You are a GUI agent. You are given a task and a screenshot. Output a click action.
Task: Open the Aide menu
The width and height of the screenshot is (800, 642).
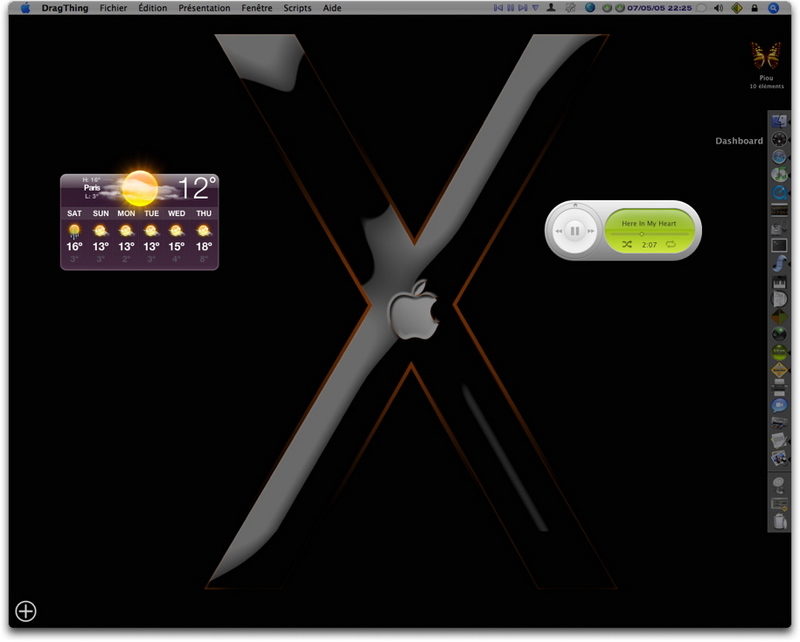332,8
